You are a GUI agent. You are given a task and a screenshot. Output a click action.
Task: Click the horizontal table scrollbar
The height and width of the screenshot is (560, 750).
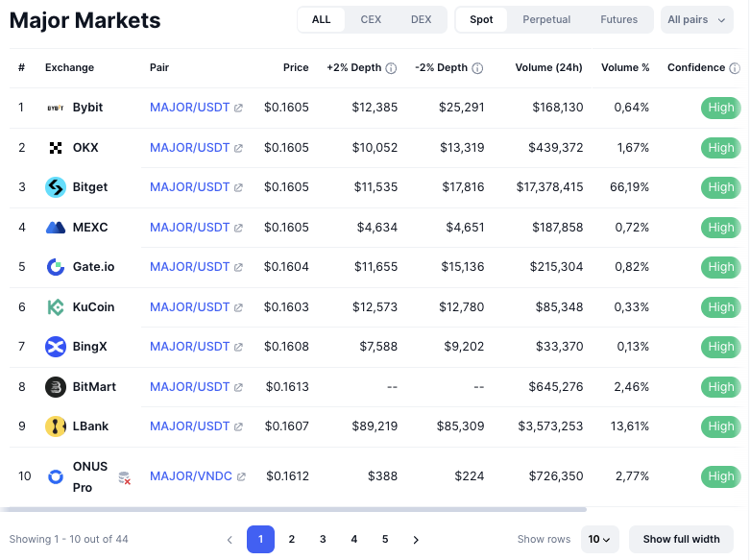(293, 510)
